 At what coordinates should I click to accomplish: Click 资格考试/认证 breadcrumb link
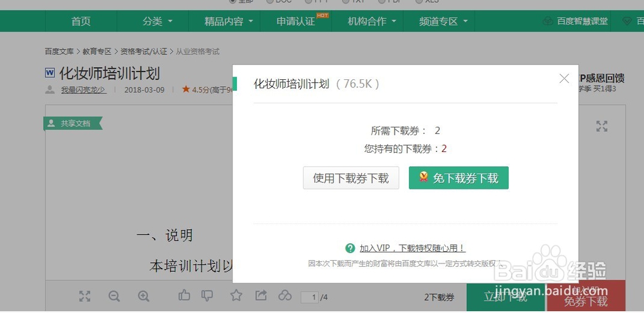(x=144, y=52)
